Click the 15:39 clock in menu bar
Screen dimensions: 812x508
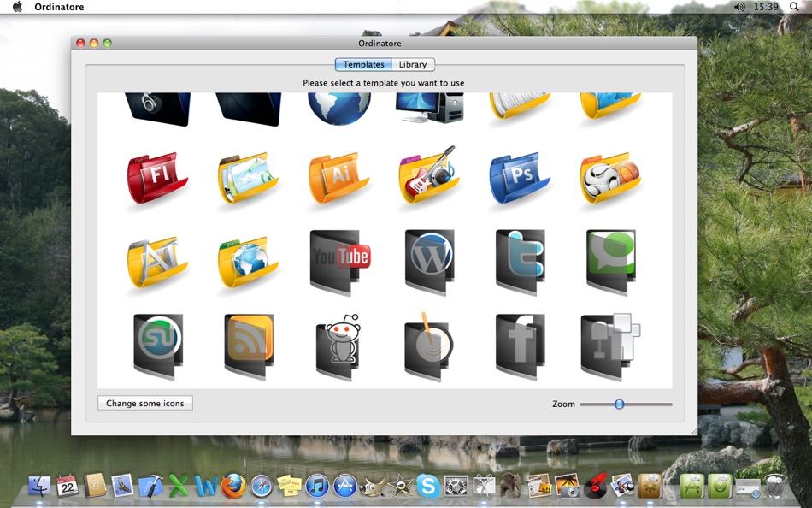coord(766,7)
